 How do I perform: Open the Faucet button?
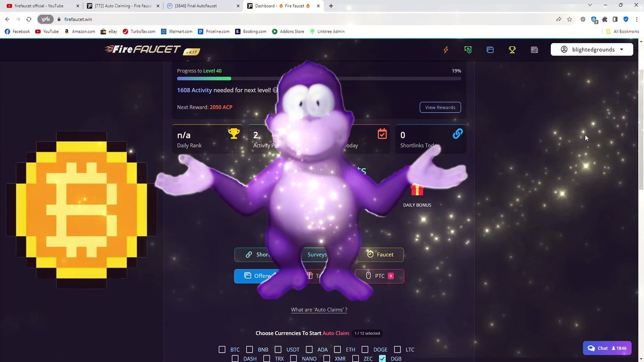coord(380,254)
